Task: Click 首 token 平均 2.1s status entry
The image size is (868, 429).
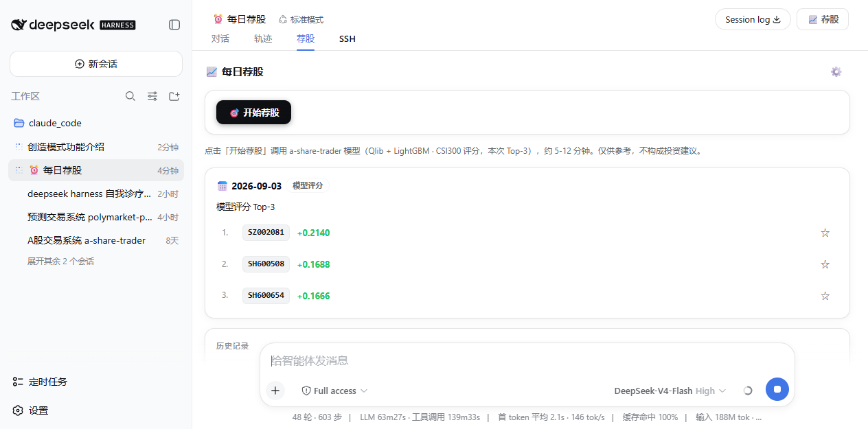Action: tap(551, 417)
